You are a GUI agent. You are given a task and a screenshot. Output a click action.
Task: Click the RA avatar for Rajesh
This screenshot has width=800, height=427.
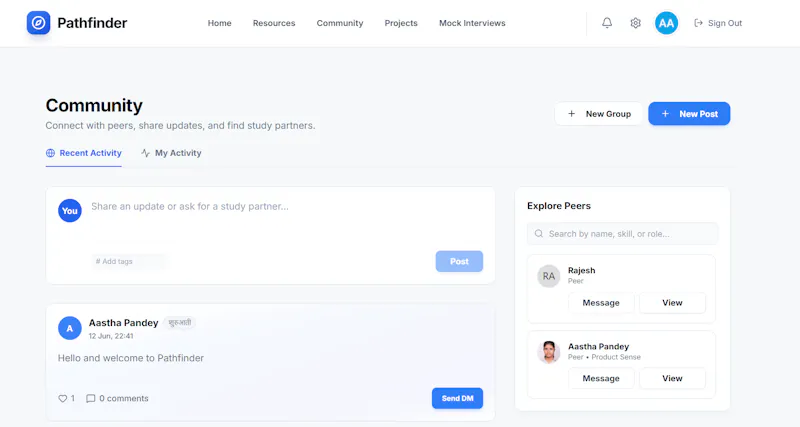548,276
